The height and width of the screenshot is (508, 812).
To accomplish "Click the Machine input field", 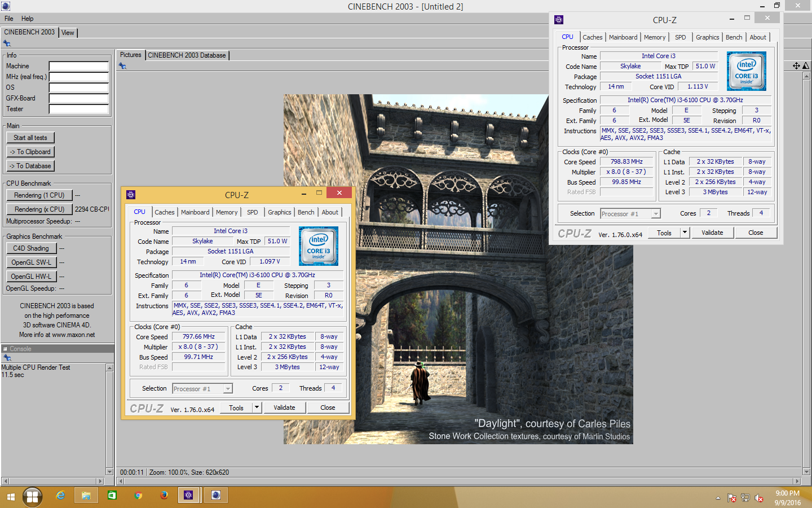I will pos(78,66).
